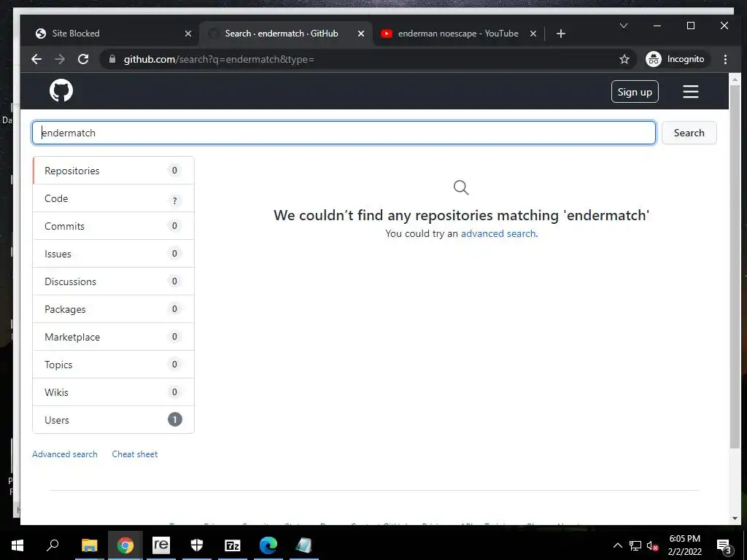
Task: Launch Microsoft Edge from the taskbar
Action: tap(268, 545)
